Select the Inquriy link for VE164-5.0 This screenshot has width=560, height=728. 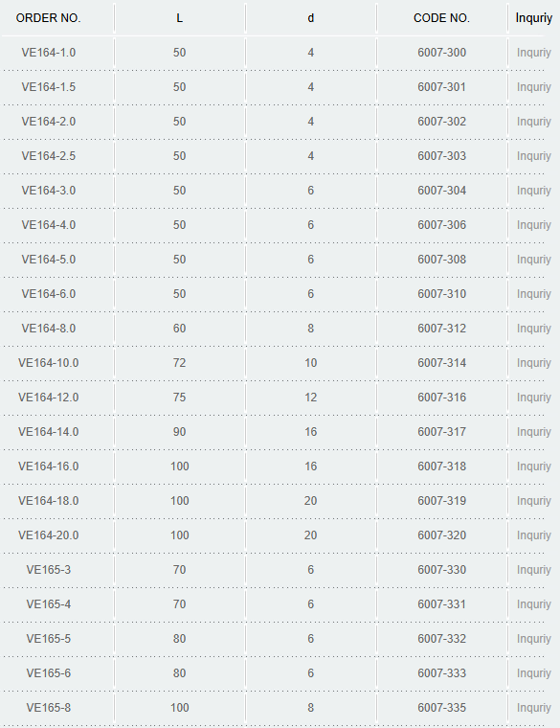pyautogui.click(x=533, y=260)
